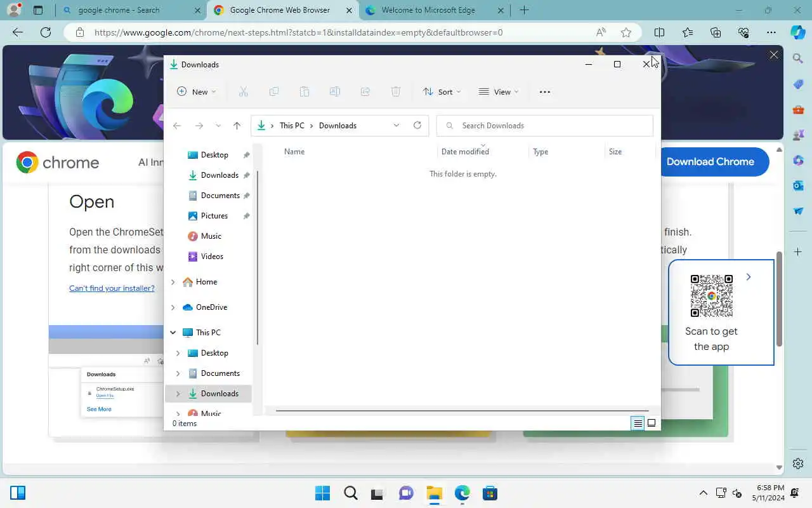Click the Type column header

pyautogui.click(x=540, y=152)
